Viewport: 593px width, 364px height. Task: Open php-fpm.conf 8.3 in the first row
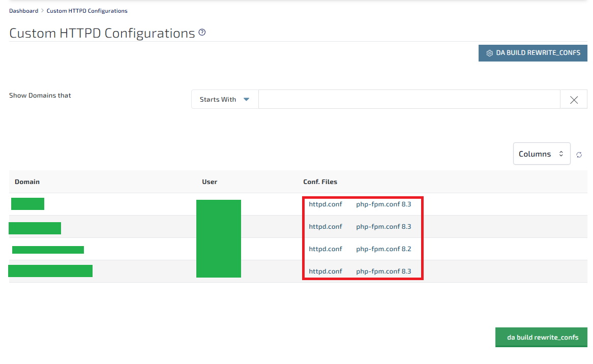(383, 204)
